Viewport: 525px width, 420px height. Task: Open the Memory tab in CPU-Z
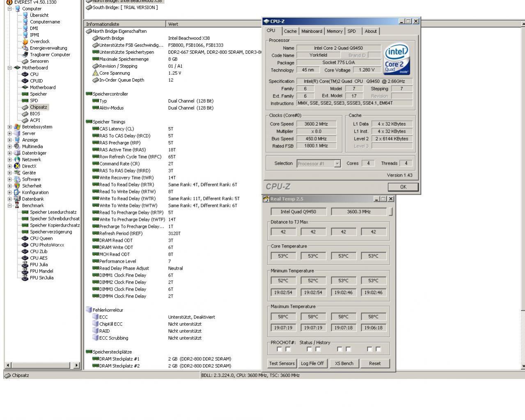coord(335,31)
